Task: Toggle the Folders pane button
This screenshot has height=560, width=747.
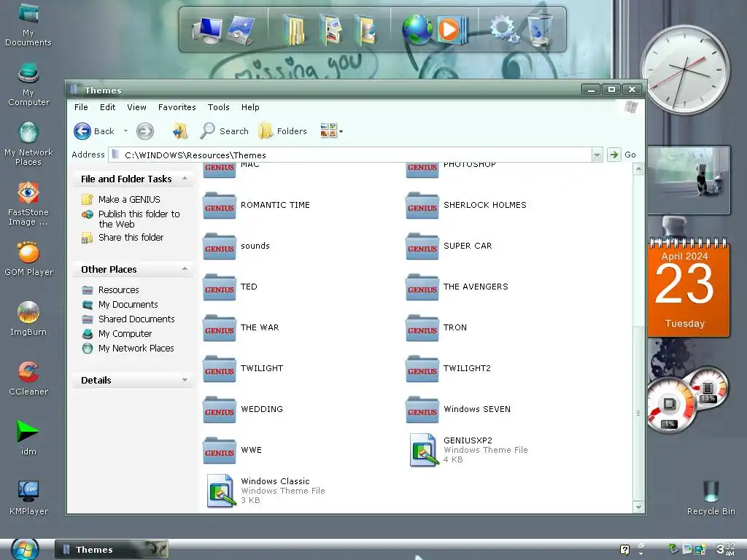Action: click(283, 131)
